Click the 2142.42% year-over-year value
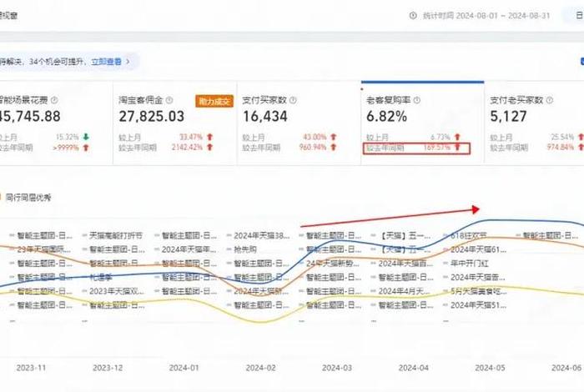The width and height of the screenshot is (584, 392). tap(187, 148)
